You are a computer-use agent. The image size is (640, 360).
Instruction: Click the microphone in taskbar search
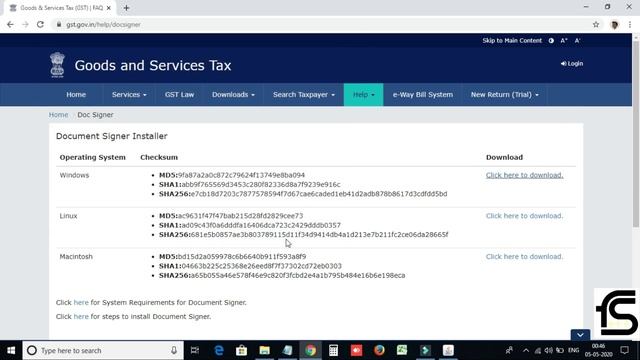click(174, 350)
